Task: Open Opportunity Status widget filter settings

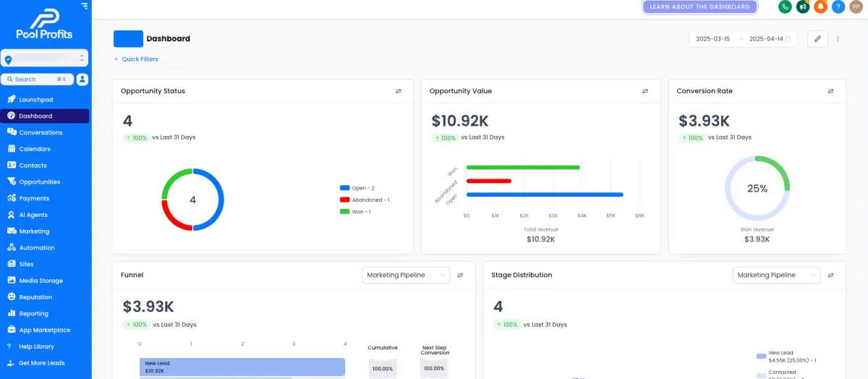Action: point(399,91)
